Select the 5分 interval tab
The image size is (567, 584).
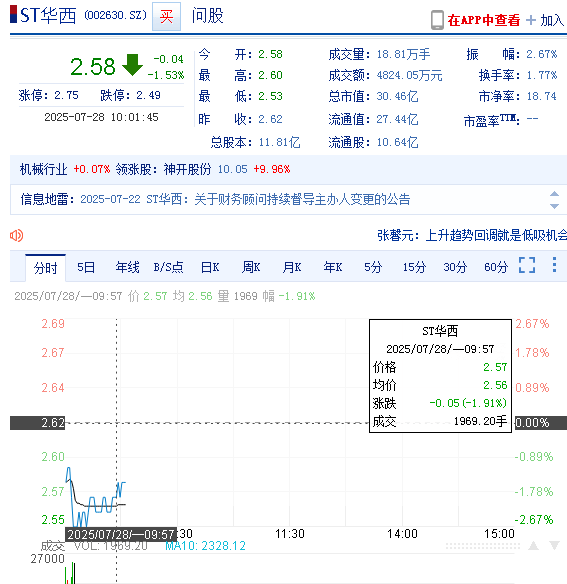click(373, 267)
